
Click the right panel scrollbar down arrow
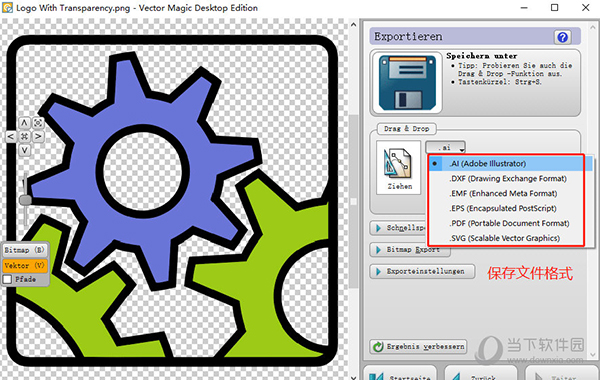(x=593, y=355)
